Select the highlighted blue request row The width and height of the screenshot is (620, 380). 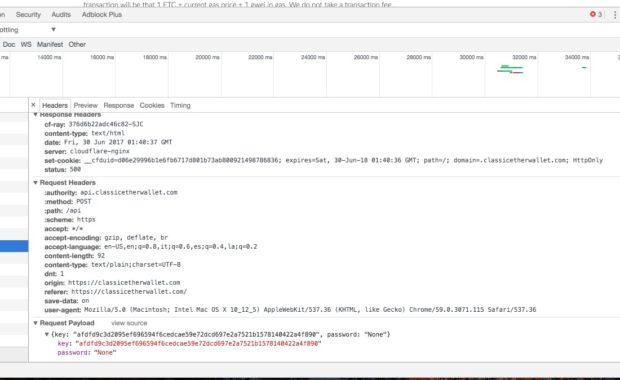(x=14, y=246)
